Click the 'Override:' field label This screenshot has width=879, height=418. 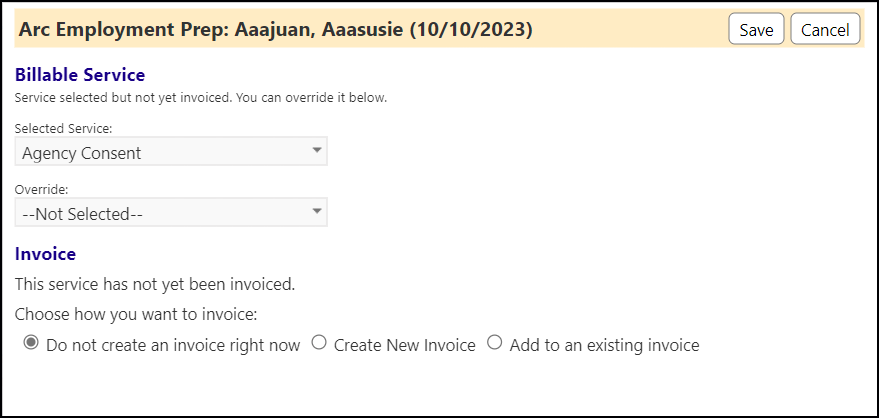click(x=41, y=189)
